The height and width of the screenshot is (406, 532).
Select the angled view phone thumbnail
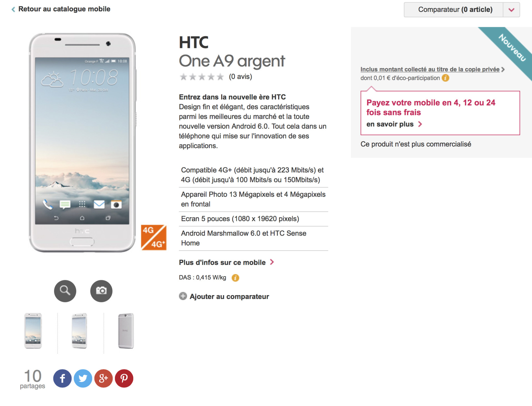tap(80, 331)
